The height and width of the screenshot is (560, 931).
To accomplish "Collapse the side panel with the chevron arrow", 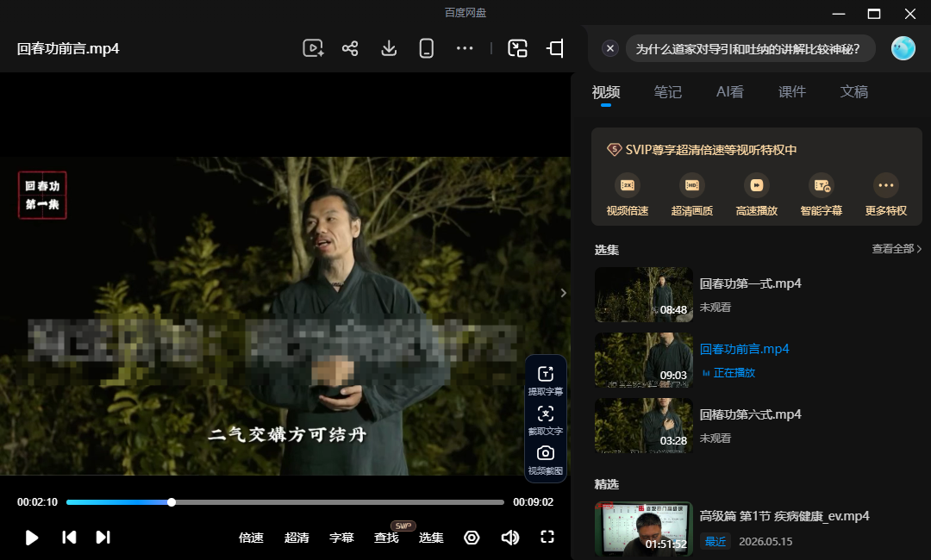I will tap(564, 292).
